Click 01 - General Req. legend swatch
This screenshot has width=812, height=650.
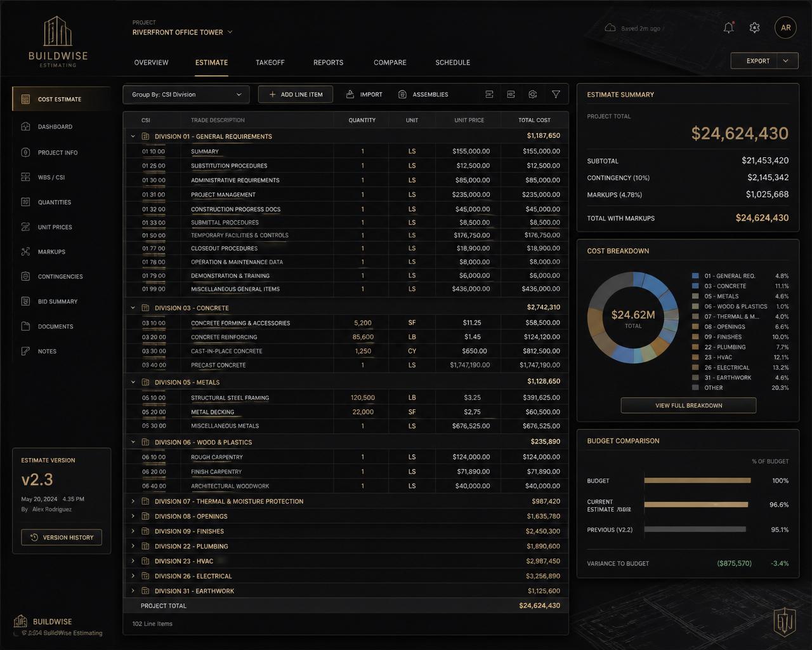click(x=695, y=276)
